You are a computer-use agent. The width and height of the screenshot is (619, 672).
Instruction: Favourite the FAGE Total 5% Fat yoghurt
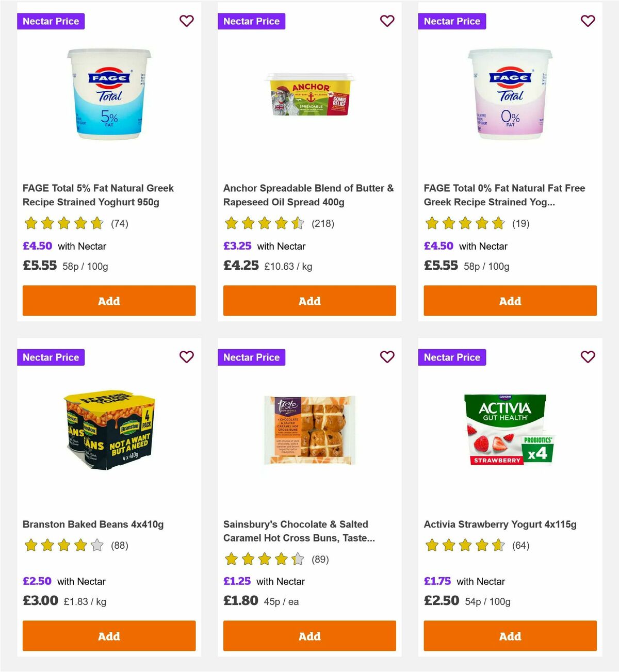coord(186,21)
